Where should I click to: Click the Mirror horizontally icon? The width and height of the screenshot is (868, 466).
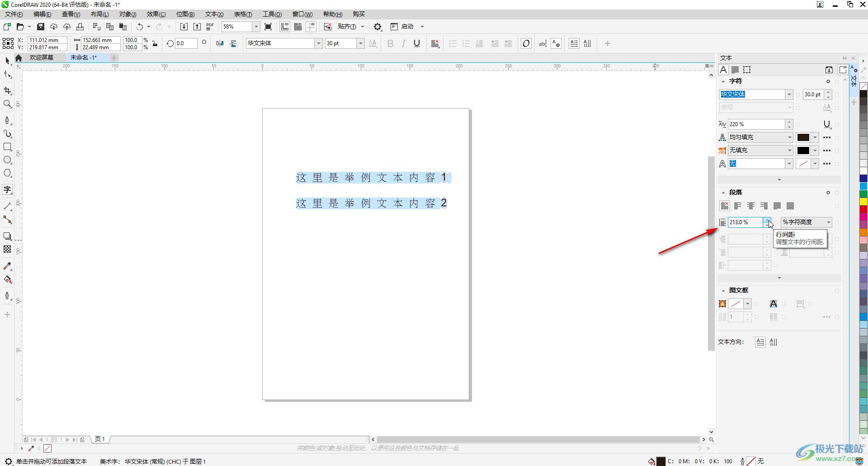click(220, 43)
